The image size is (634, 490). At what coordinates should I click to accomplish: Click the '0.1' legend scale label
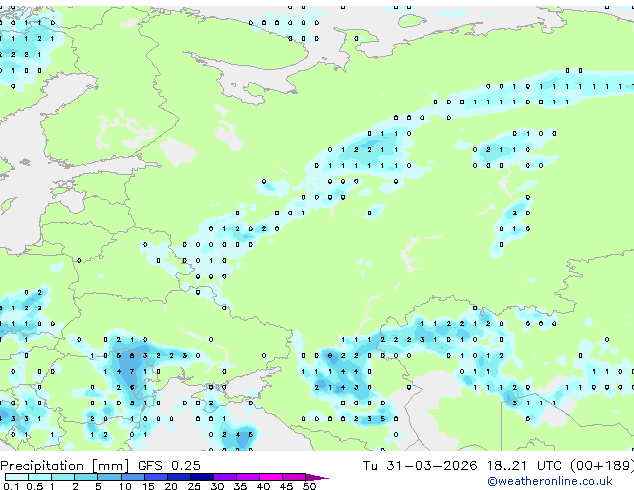11,486
